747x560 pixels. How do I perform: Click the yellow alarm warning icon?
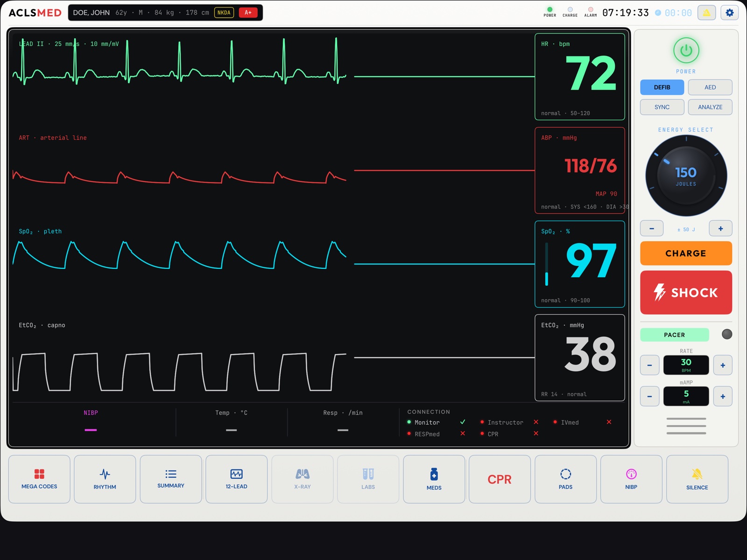pos(707,13)
